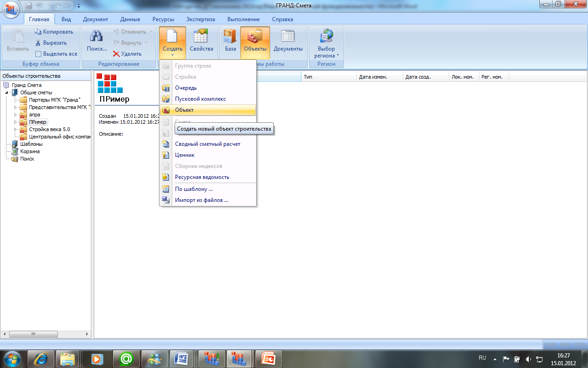Click the Вырезать scissors button
The image size is (588, 368).
click(x=51, y=43)
